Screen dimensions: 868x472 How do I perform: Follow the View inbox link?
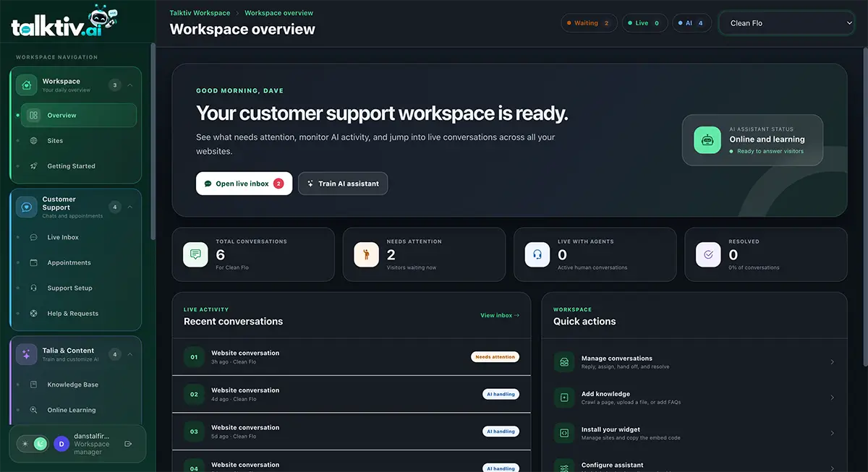[500, 315]
